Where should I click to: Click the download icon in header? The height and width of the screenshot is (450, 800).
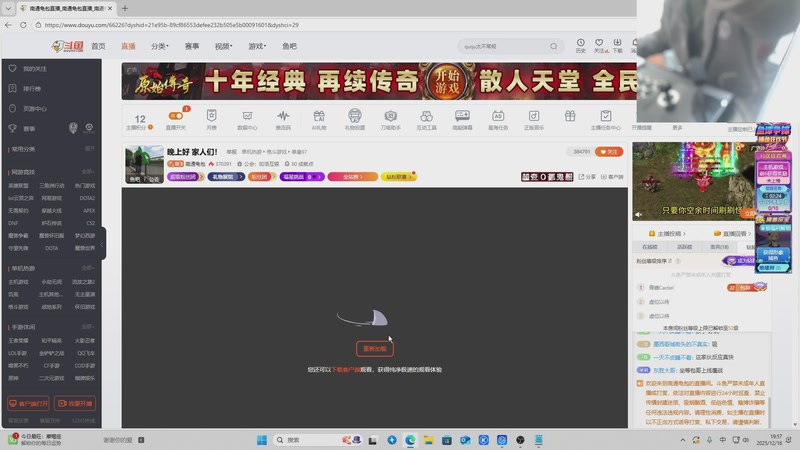(x=617, y=45)
